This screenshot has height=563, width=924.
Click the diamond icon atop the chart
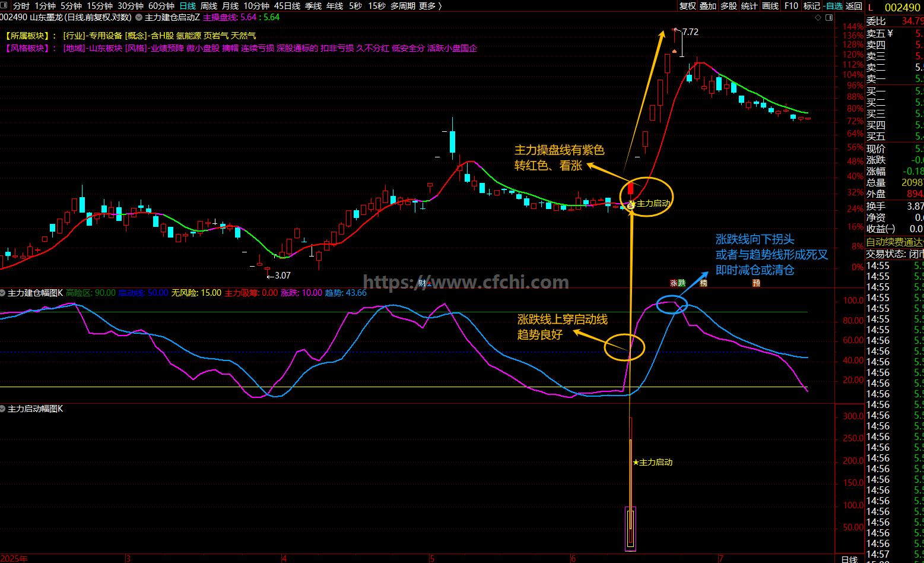818,18
